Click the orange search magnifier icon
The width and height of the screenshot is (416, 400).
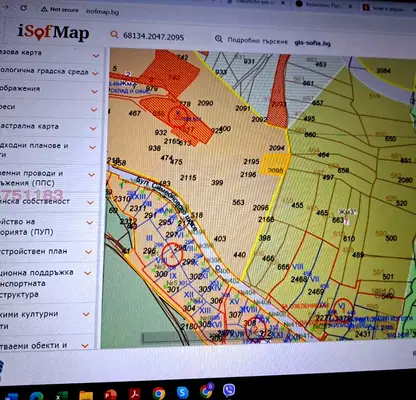tap(114, 35)
